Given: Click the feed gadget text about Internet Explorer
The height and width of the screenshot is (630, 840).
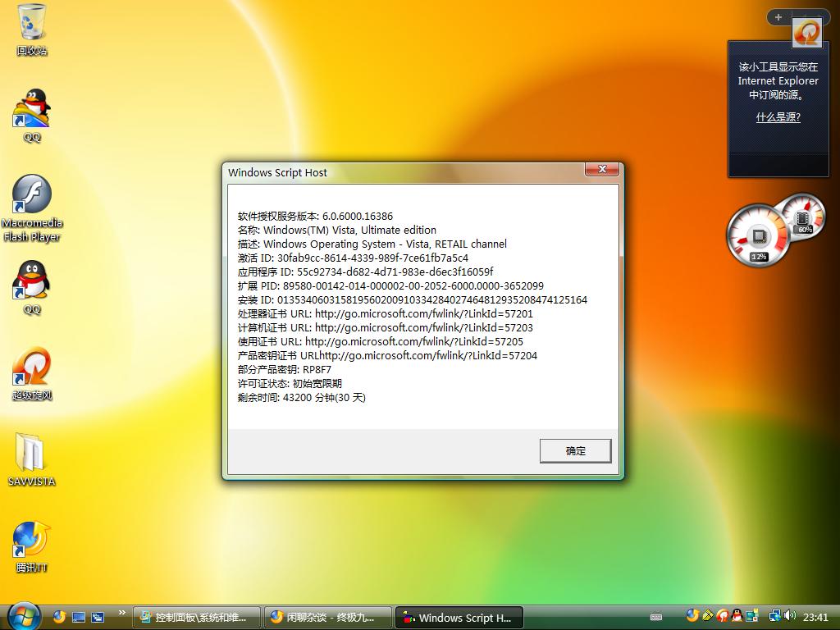Looking at the screenshot, I should (x=778, y=81).
